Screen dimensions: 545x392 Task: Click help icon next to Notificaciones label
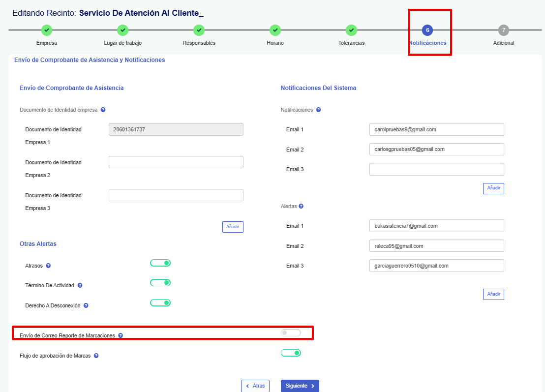click(318, 110)
